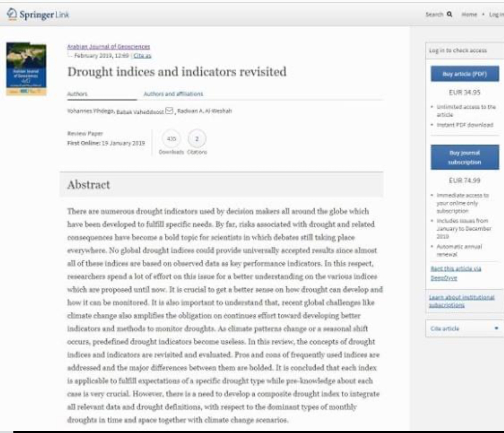The height and width of the screenshot is (433, 504).
Task: Click 'First Online: 19 January 2019' text
Action: tap(106, 143)
